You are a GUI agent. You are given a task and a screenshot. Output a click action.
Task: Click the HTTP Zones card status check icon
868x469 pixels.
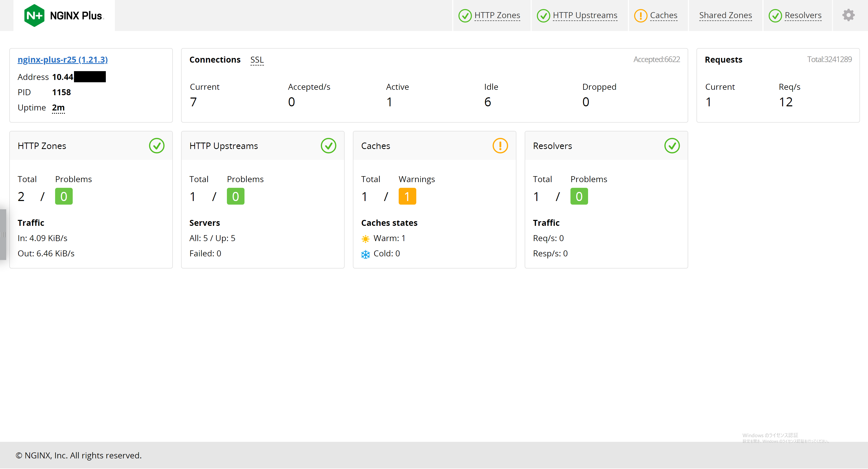click(x=157, y=146)
